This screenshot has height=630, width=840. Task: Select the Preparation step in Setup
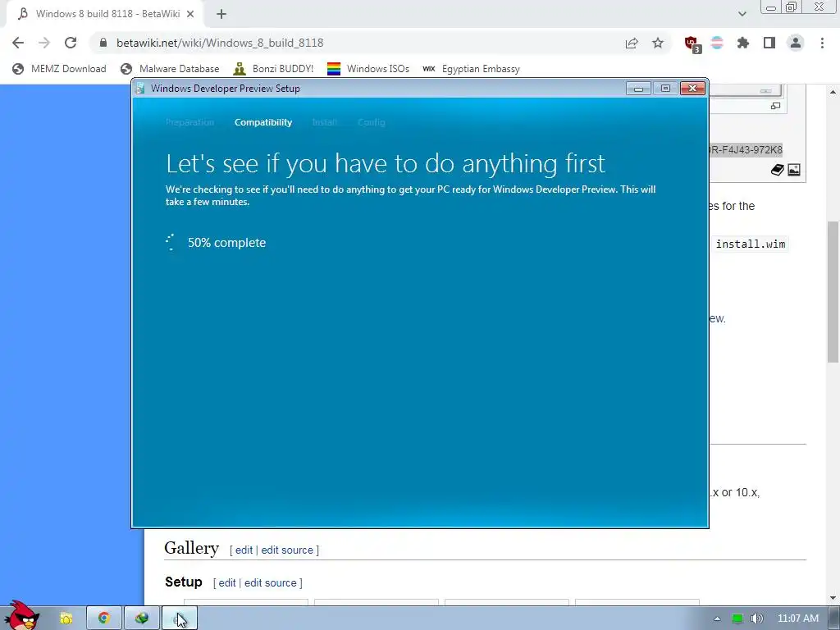pyautogui.click(x=189, y=122)
